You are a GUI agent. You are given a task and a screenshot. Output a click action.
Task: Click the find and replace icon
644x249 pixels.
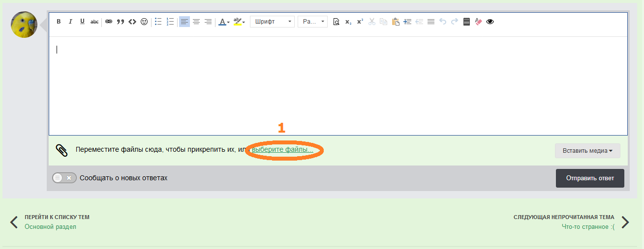(337, 22)
